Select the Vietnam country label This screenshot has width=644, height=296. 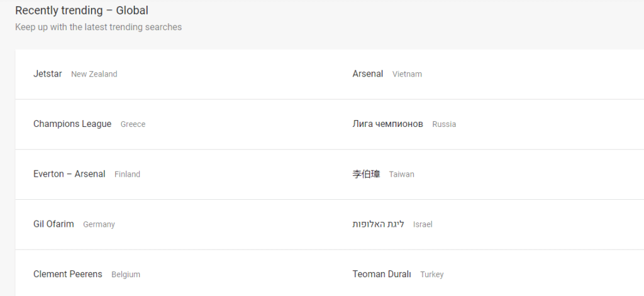pyautogui.click(x=407, y=74)
